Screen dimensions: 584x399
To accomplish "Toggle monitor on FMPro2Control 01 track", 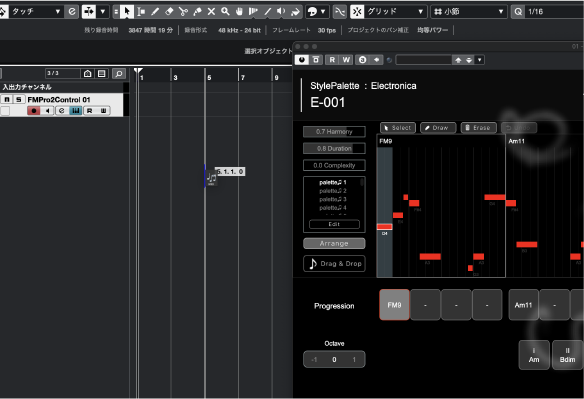I will (x=47, y=111).
